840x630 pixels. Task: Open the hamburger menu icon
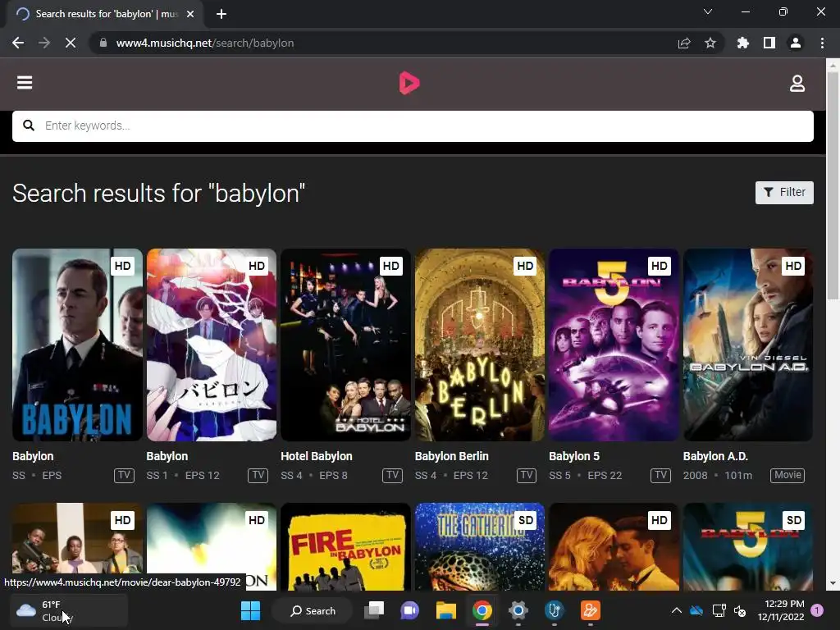[25, 83]
